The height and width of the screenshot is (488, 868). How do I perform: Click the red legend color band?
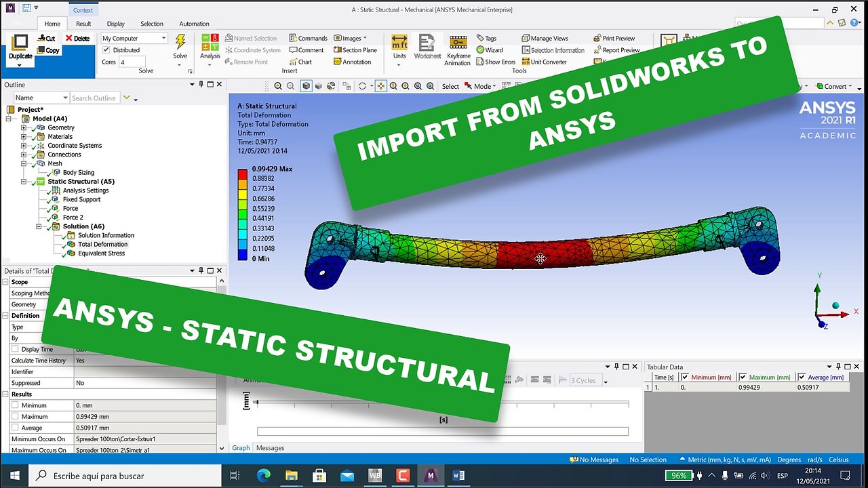click(x=242, y=174)
